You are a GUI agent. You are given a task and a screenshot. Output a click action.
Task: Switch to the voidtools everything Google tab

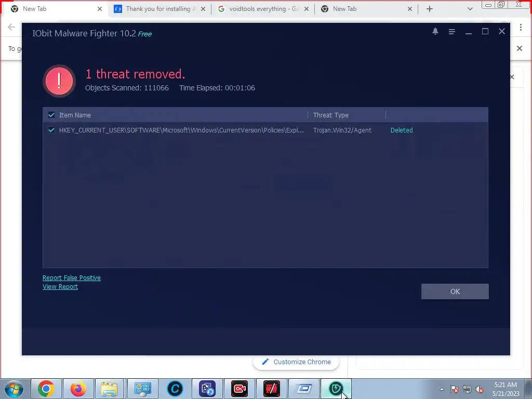tap(263, 9)
